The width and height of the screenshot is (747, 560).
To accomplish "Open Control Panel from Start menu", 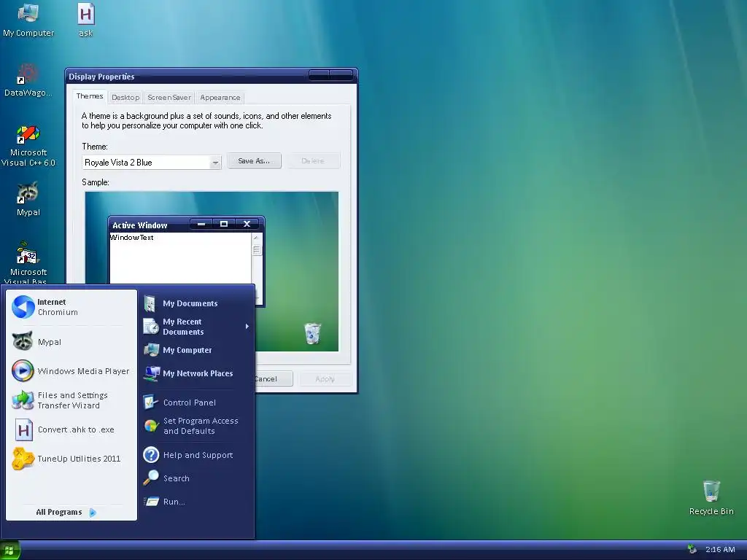I will pos(196,402).
